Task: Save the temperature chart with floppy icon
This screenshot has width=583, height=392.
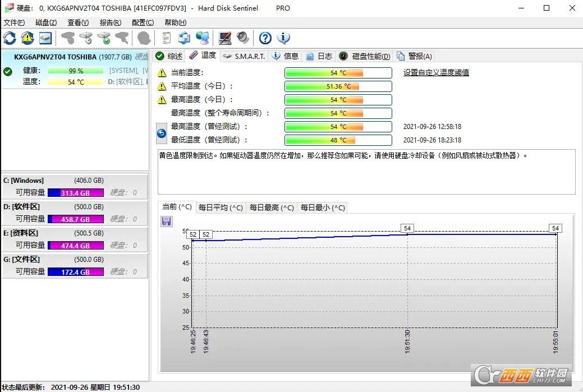Action: (x=166, y=221)
